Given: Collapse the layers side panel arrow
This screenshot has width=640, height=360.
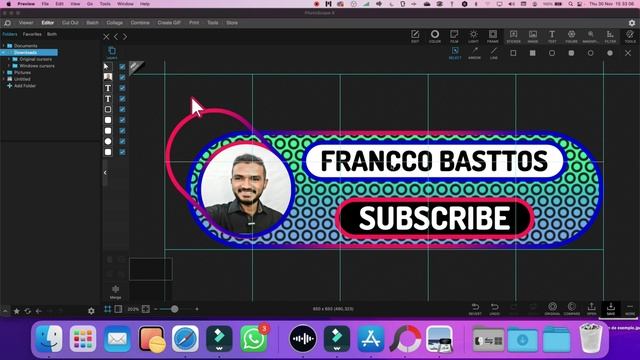Looking at the screenshot, I should 105,173.
